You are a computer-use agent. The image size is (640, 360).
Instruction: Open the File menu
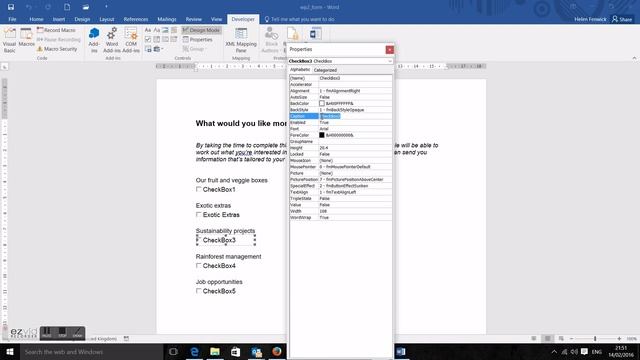[12, 19]
